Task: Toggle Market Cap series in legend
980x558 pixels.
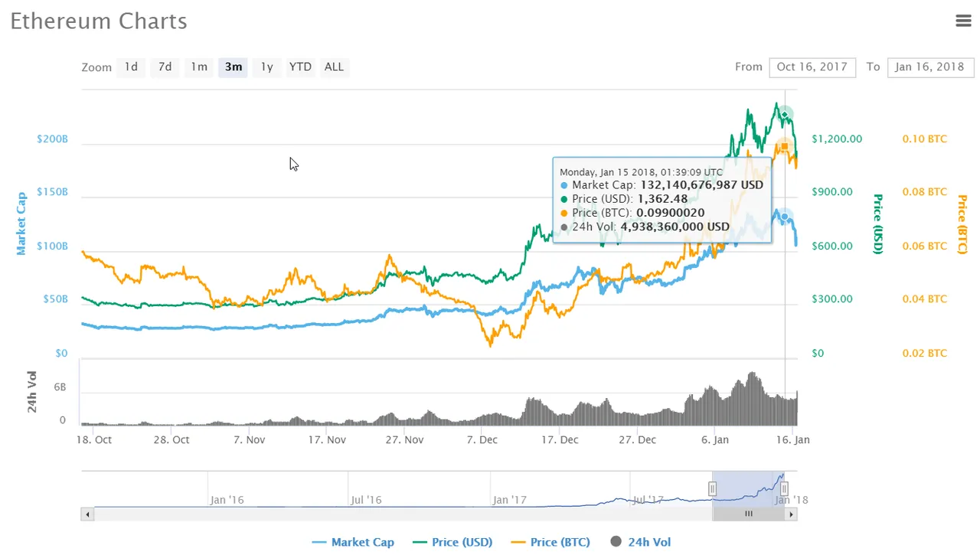Action: click(x=353, y=542)
